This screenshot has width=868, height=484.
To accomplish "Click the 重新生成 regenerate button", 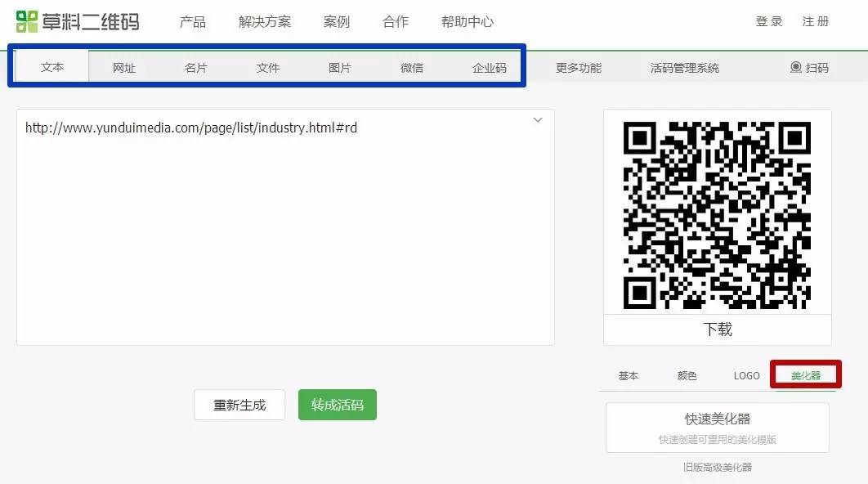I will coord(239,404).
